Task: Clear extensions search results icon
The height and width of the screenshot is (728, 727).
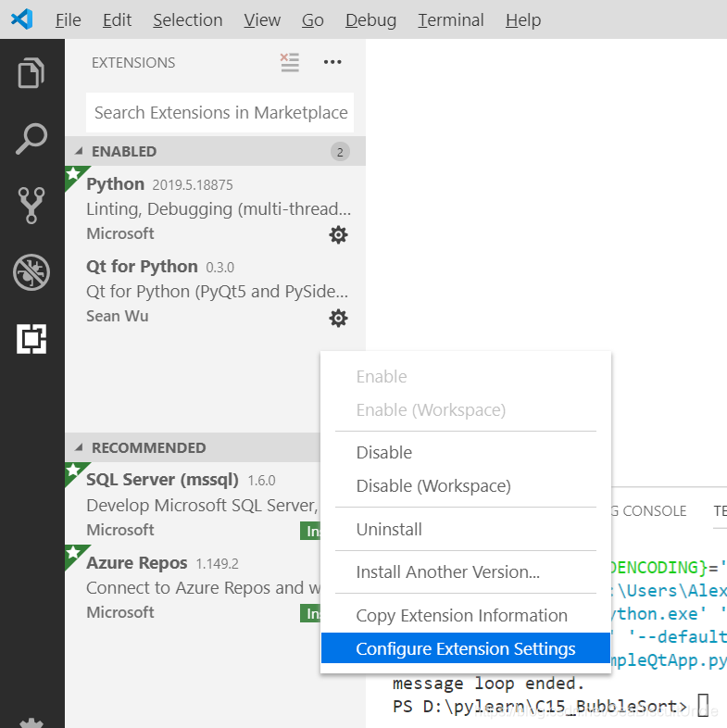Action: click(x=290, y=62)
